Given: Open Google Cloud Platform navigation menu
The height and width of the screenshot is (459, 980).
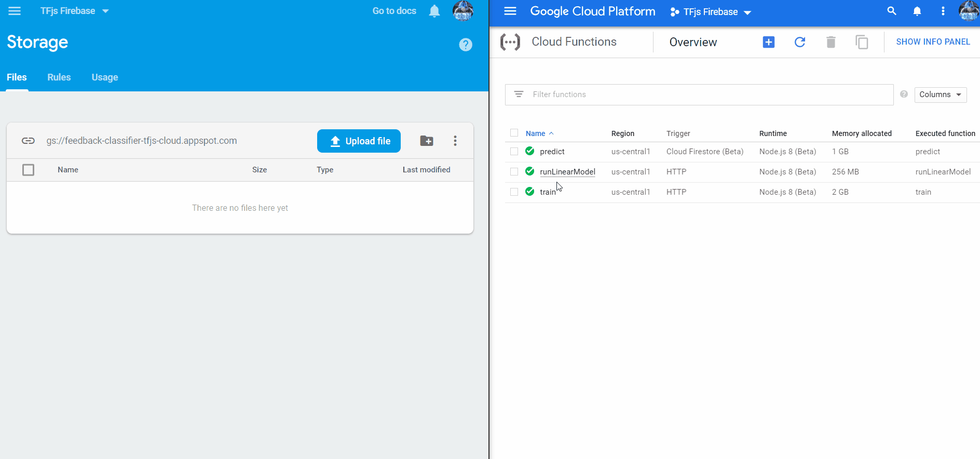Looking at the screenshot, I should 510,11.
